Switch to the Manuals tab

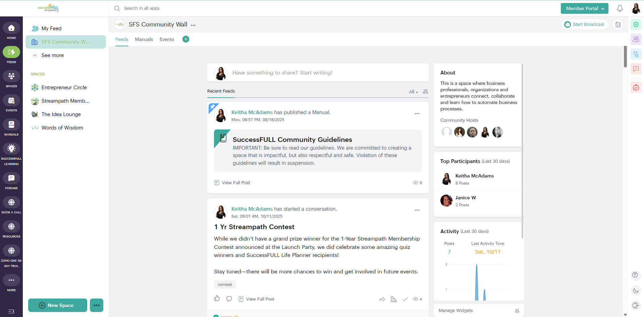coord(144,39)
